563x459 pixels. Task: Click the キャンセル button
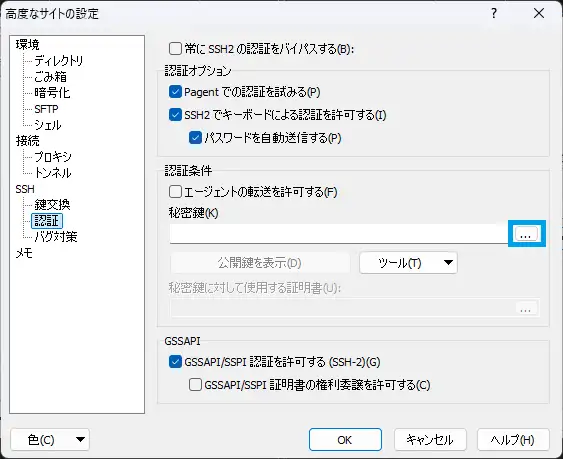430,439
